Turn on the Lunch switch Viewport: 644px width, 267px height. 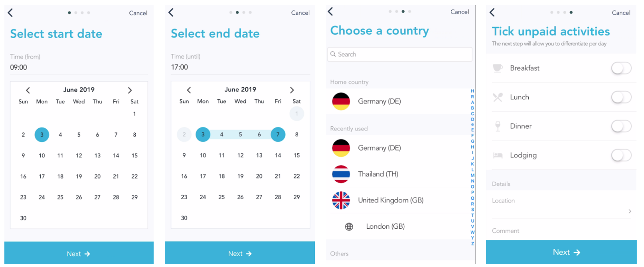coord(621,97)
